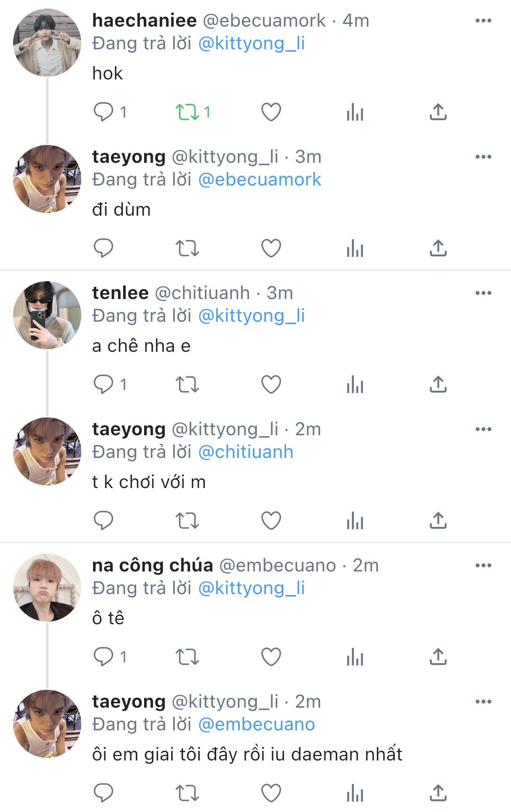Open na công chúa's profile avatar
Viewport: 511px width, 812px height.
point(47,587)
